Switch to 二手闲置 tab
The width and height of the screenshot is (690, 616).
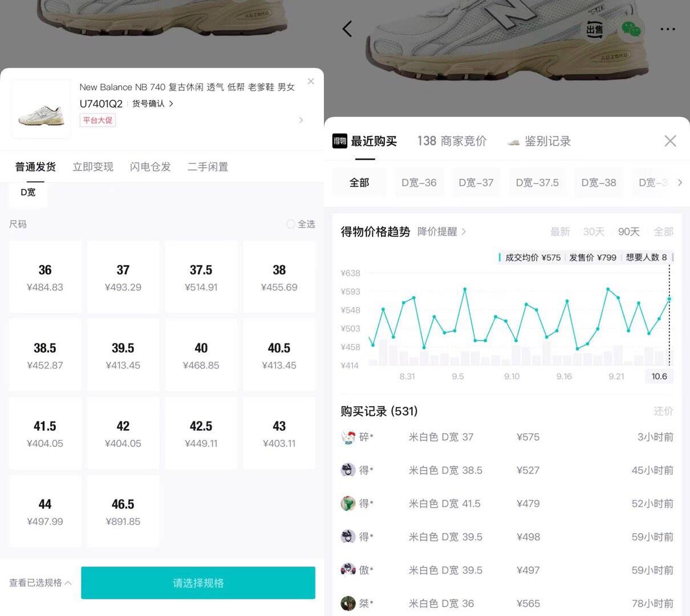pos(208,167)
